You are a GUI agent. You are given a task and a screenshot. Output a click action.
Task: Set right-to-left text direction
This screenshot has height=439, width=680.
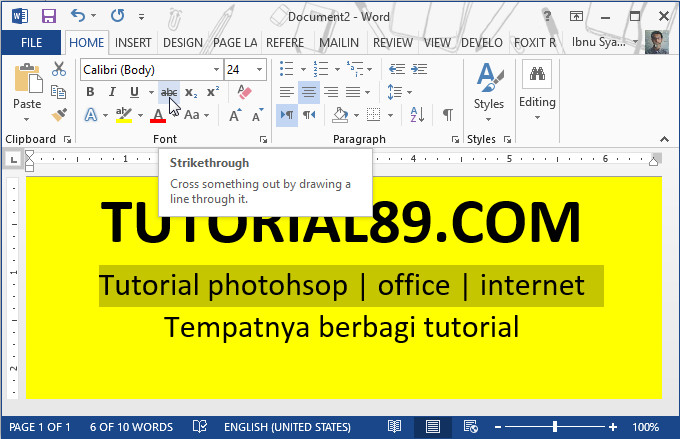point(309,115)
